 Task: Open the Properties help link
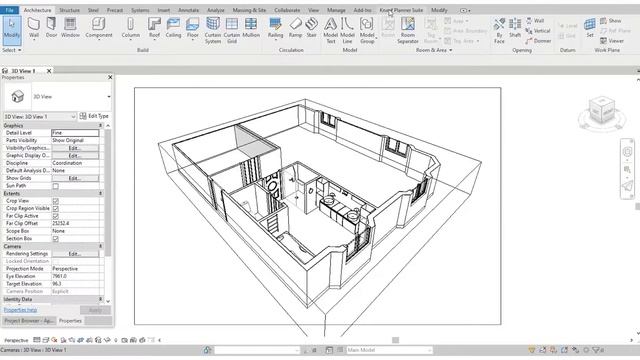coord(20,310)
